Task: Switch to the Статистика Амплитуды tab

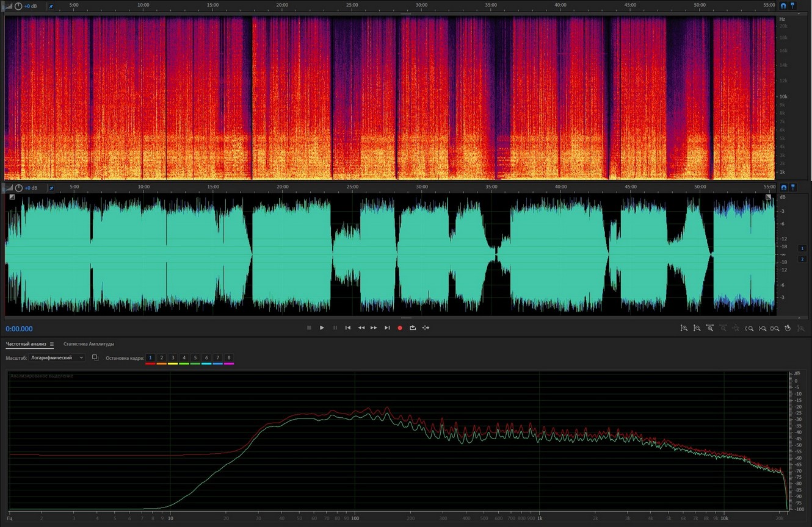Action: pyautogui.click(x=89, y=344)
